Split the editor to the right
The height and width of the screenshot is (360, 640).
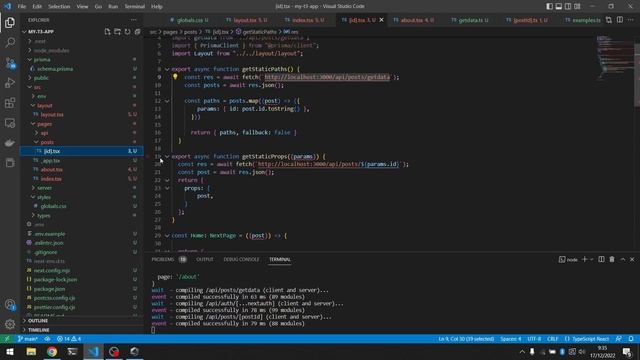[x=620, y=20]
